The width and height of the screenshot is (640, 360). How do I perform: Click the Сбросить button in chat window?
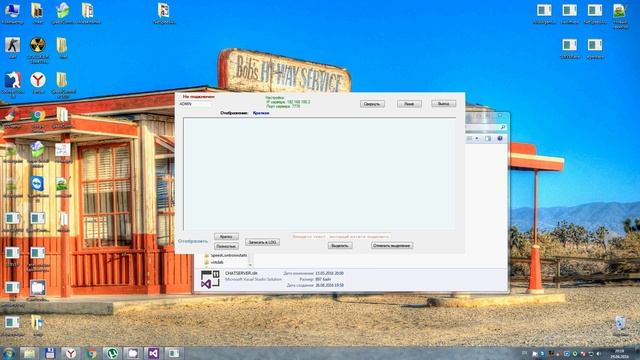point(372,104)
